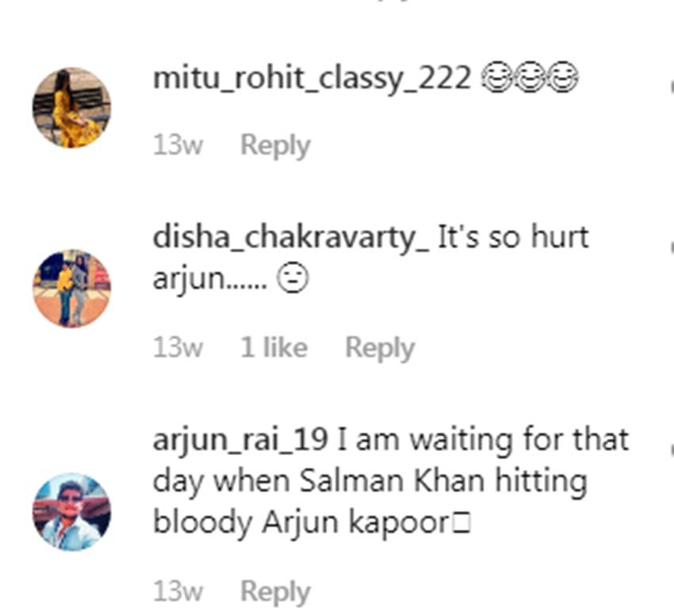
Task: View the 1 like on disha's comment
Action: pyautogui.click(x=274, y=347)
